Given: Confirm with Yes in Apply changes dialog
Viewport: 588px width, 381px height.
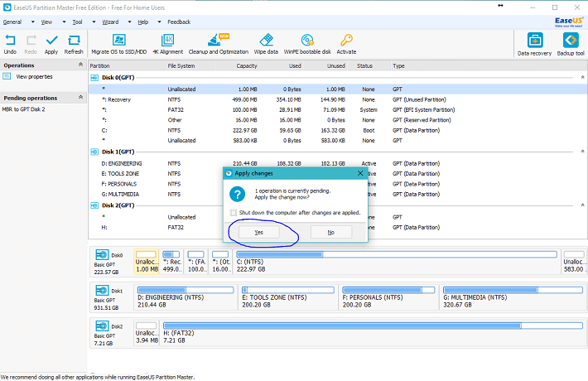Looking at the screenshot, I should click(258, 232).
